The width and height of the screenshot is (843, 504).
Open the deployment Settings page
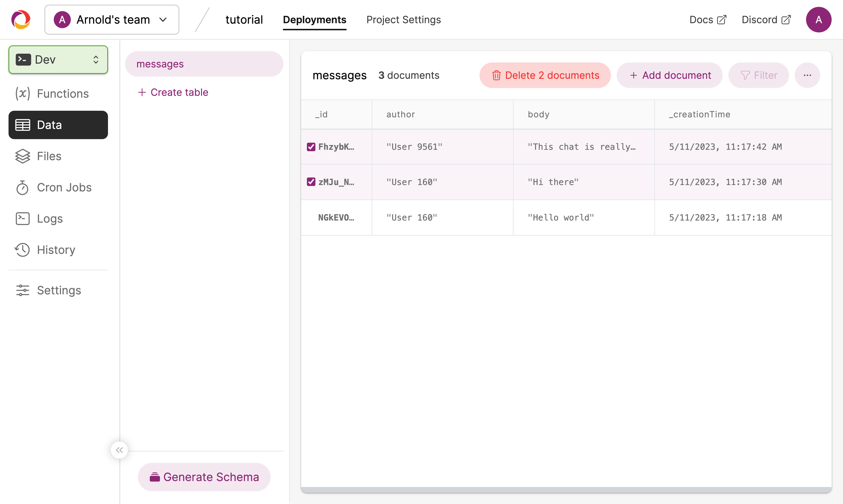point(58,290)
